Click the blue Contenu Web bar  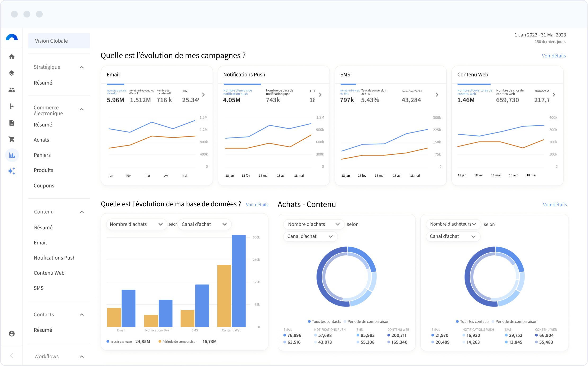[x=239, y=280]
